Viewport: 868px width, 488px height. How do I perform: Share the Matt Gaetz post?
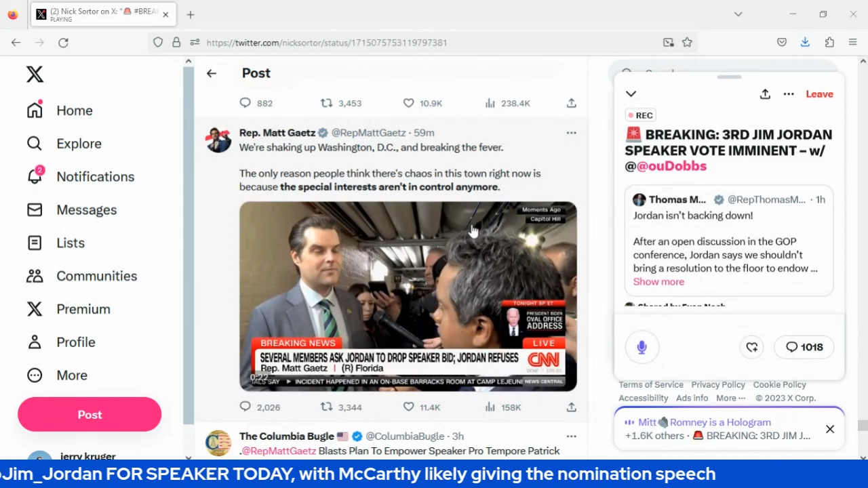coord(572,407)
